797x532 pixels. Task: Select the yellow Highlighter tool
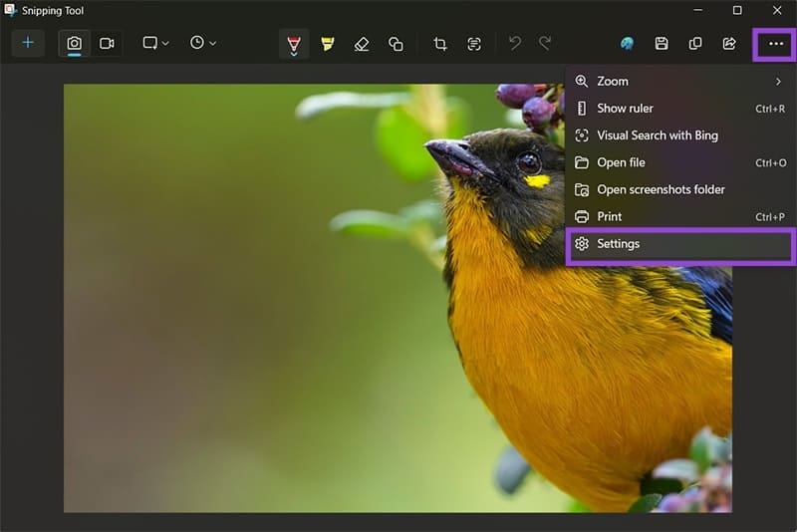click(x=328, y=44)
